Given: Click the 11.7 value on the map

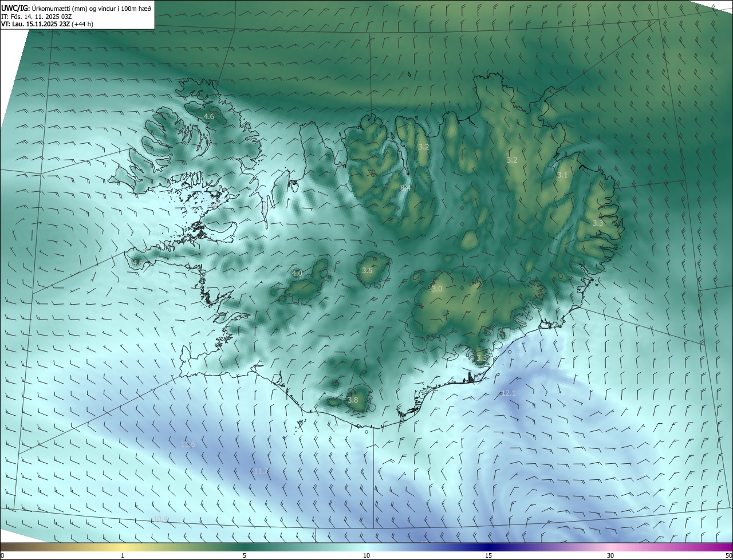Looking at the screenshot, I should click(x=260, y=471).
